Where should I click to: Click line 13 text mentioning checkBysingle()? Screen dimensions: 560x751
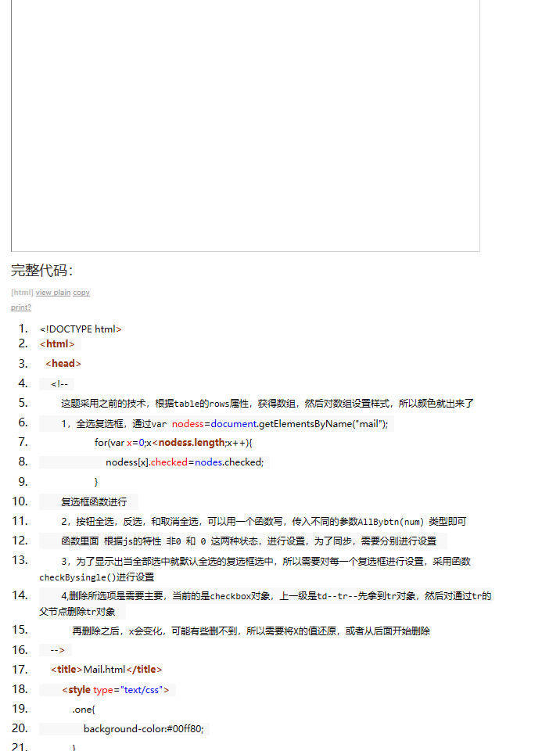[x=255, y=569]
